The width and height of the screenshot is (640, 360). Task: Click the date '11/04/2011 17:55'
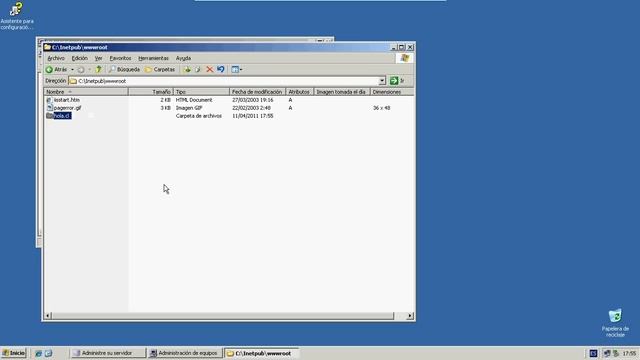point(253,116)
